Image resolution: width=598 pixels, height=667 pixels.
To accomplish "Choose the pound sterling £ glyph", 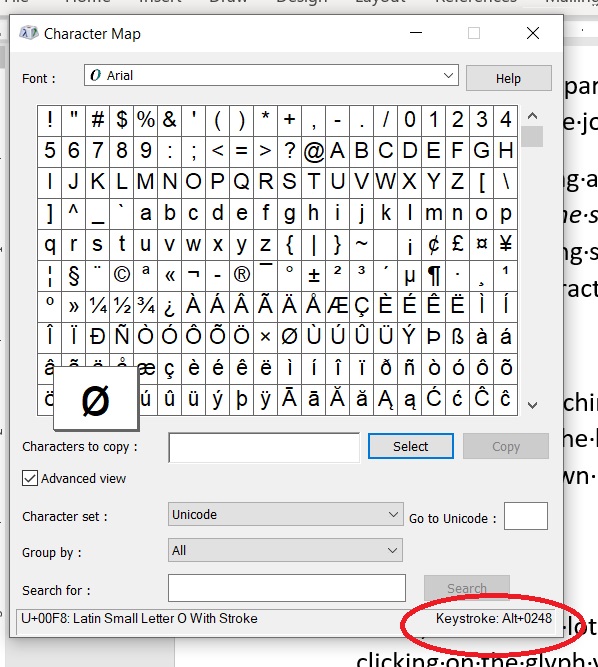I will (x=457, y=244).
